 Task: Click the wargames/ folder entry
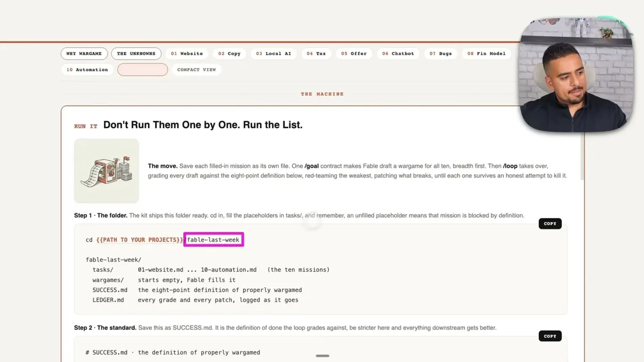108,280
